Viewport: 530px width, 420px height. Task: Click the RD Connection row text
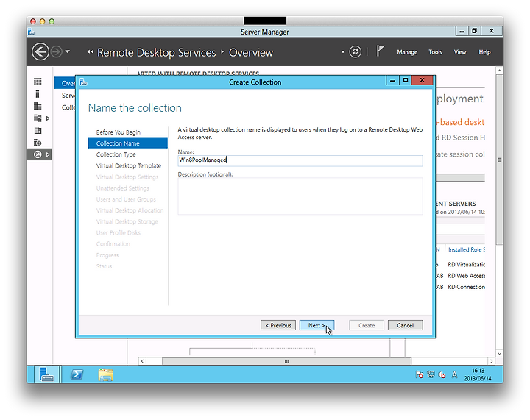[467, 287]
